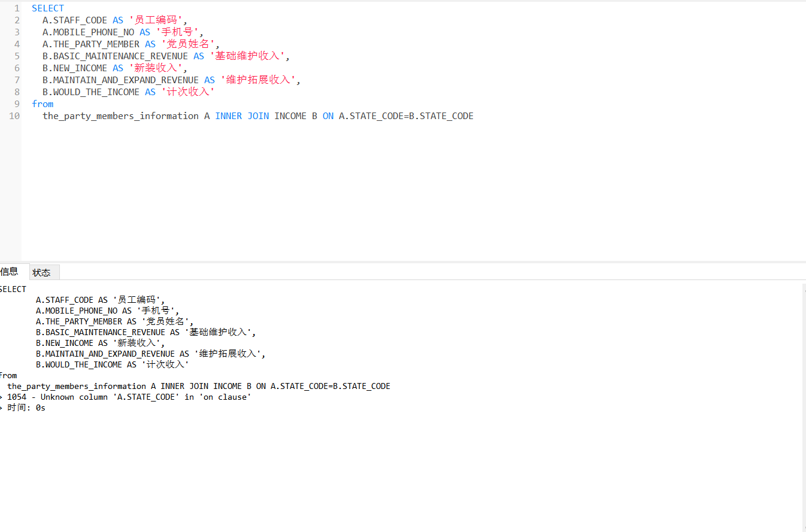Click the '员工编码' alias string in the editor
The width and height of the screenshot is (806, 532).
tap(156, 20)
